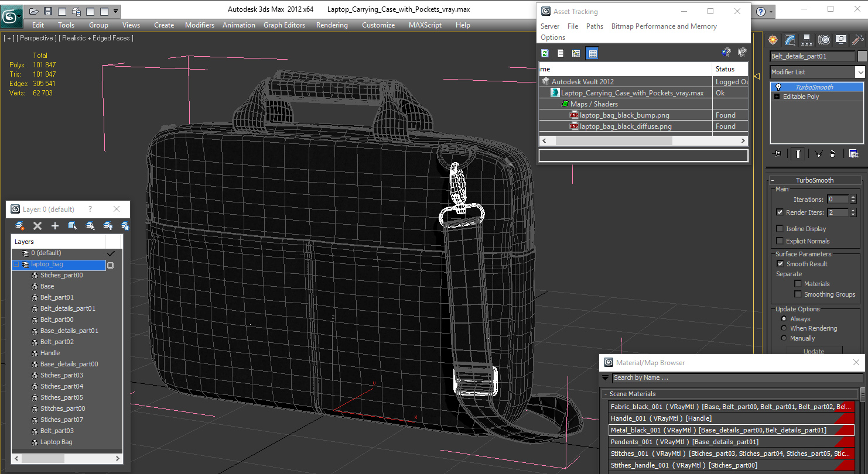Click the Create New Layer icon
The height and width of the screenshot is (474, 868).
click(20, 226)
